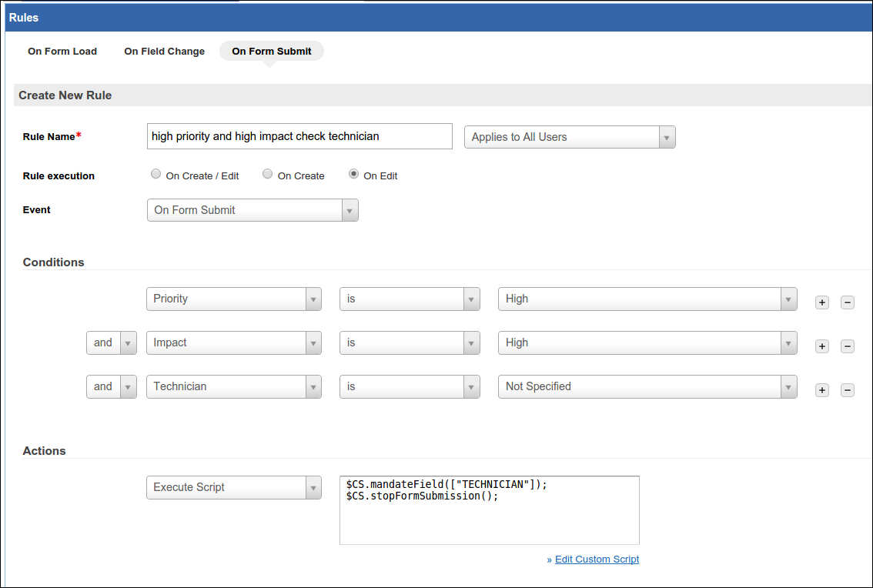Click into the Rule Name text field

tap(299, 136)
